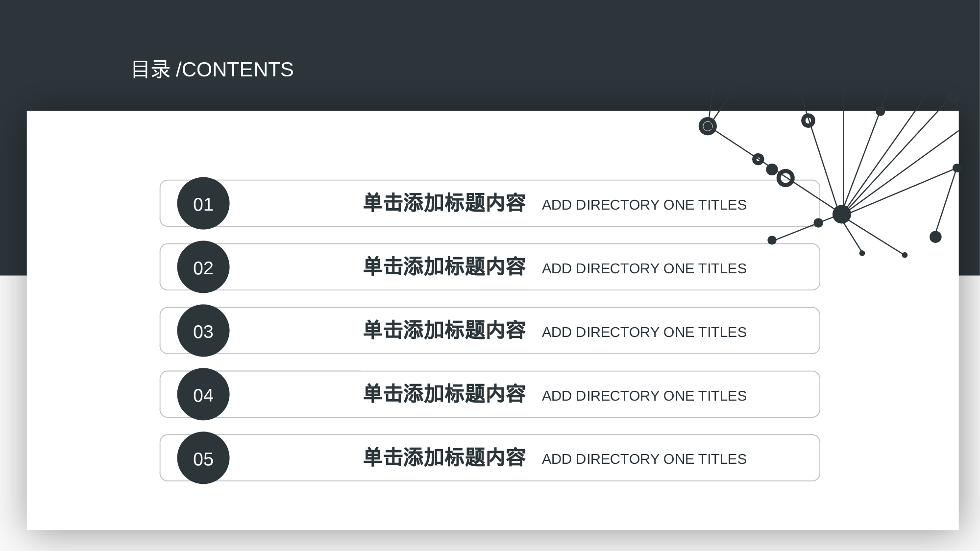Screen dimensions: 980x551
Task: Click the Chinese title text in row 05
Action: [444, 458]
